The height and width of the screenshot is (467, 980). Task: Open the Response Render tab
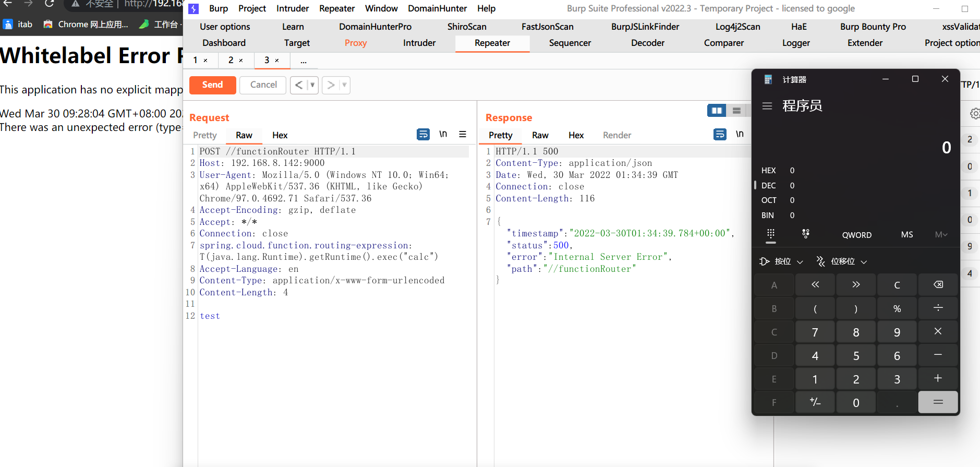(x=617, y=135)
